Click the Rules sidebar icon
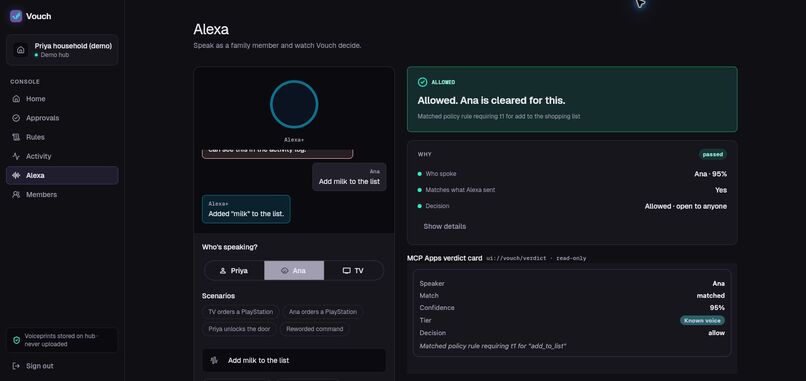Viewport: 806px width, 381px height. 16,137
